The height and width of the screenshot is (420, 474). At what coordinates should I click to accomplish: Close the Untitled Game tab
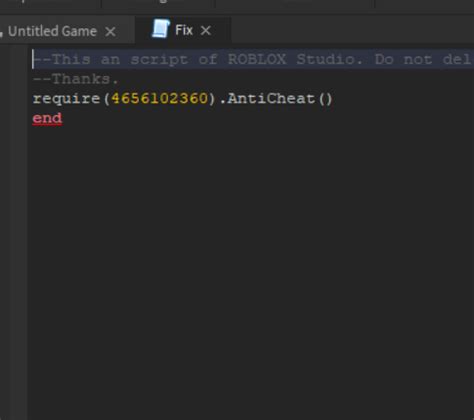[x=110, y=32]
